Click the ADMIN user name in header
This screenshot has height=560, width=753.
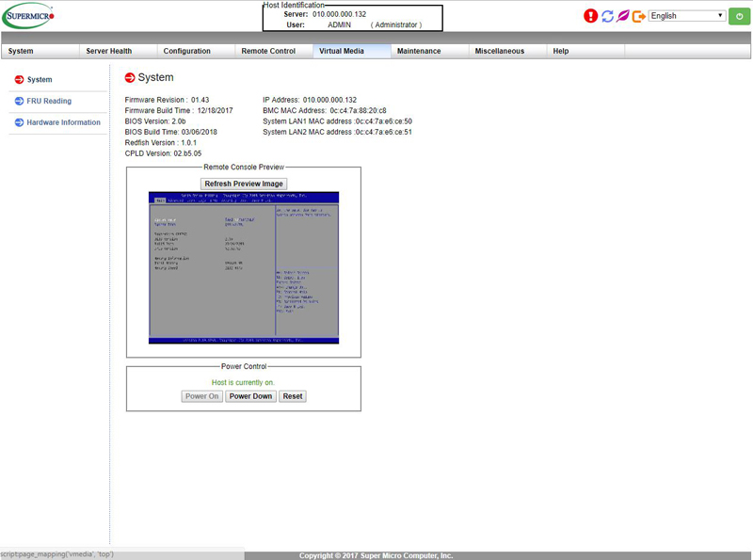pos(339,25)
